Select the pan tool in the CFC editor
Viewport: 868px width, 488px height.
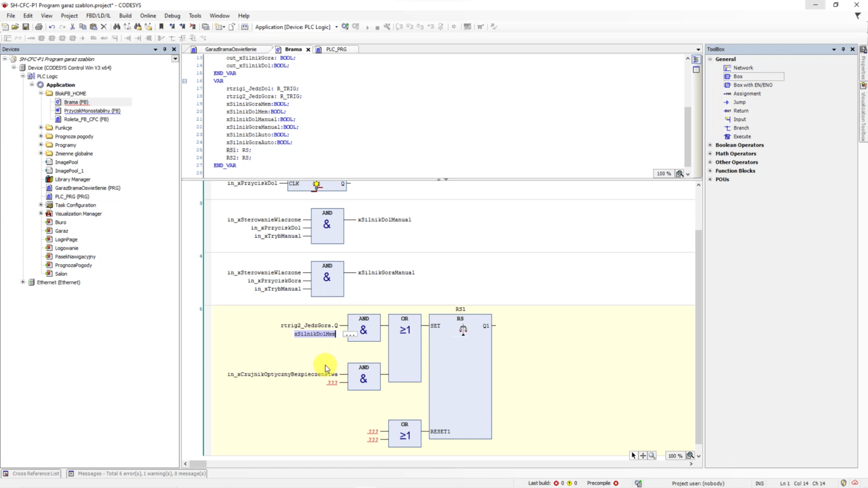click(643, 455)
